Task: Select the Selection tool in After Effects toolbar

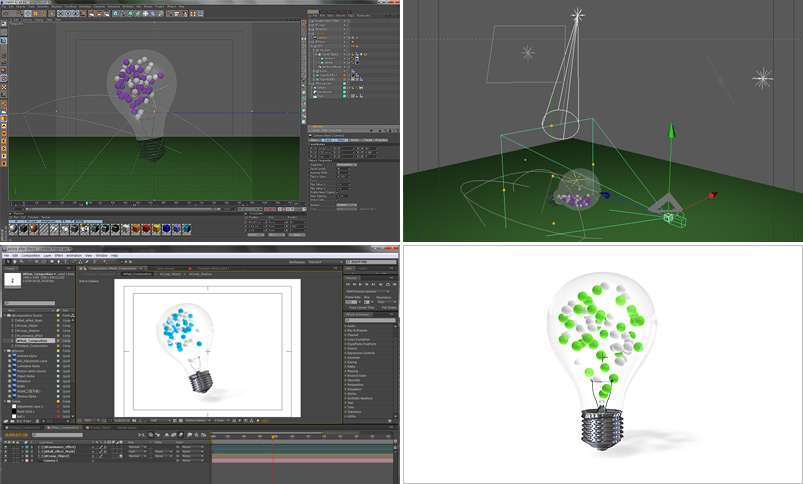Action: coord(7,263)
